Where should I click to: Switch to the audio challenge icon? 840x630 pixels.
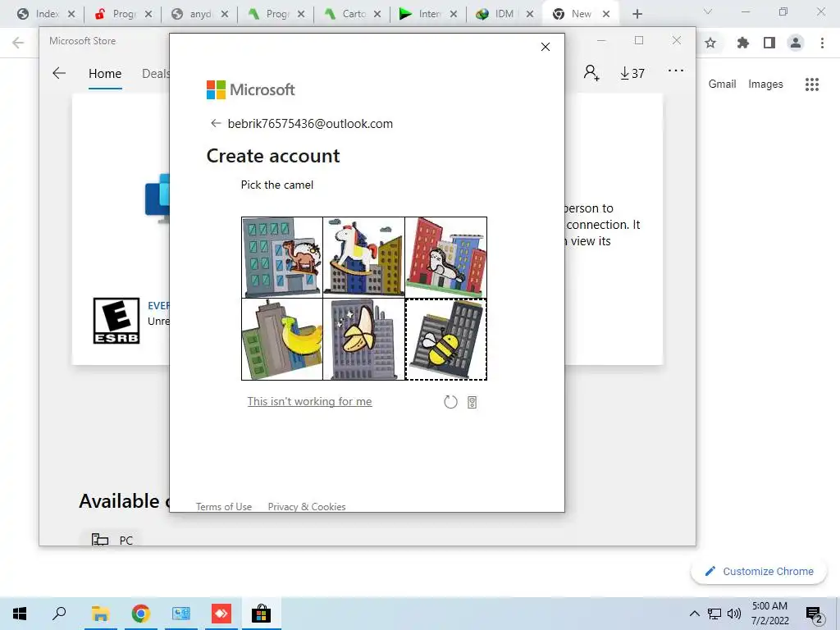coord(472,402)
